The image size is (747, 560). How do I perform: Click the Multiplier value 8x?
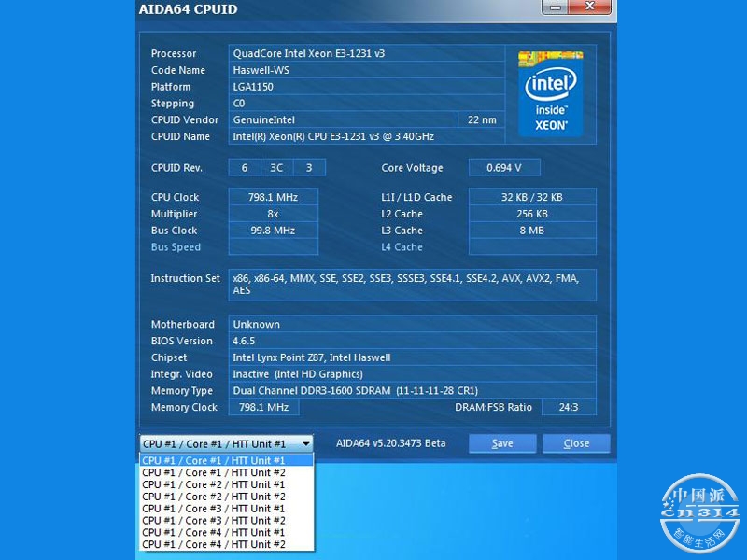(273, 214)
